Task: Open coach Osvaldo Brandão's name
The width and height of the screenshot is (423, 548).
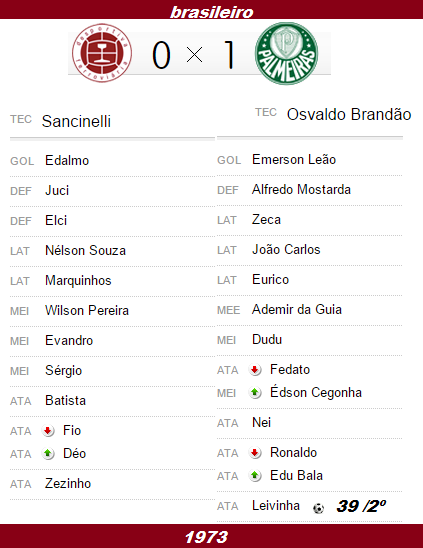Action: 349,114
